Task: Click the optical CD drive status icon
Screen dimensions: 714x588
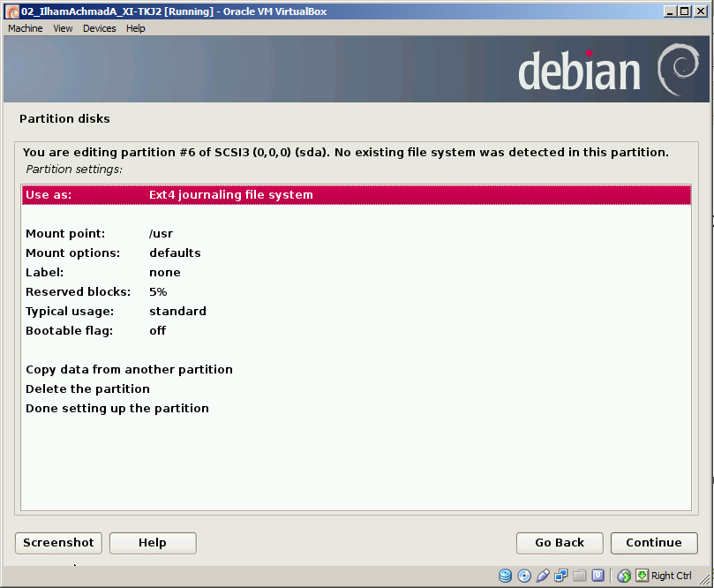Action: [x=524, y=576]
